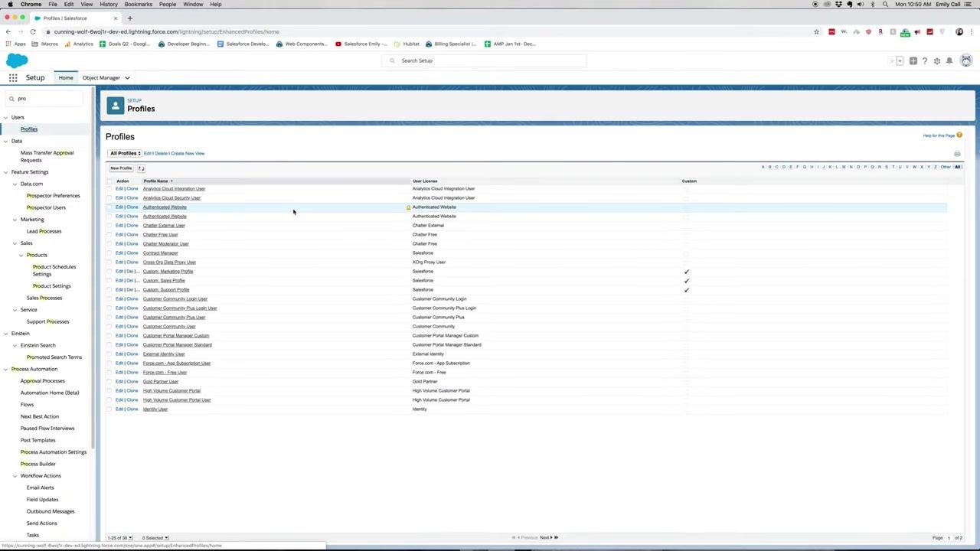Check the Contract Manager row checkbox

(x=109, y=253)
